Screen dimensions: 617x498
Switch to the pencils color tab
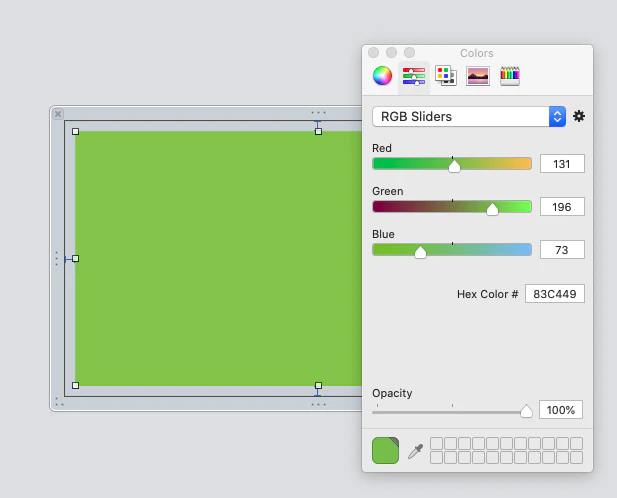(510, 76)
